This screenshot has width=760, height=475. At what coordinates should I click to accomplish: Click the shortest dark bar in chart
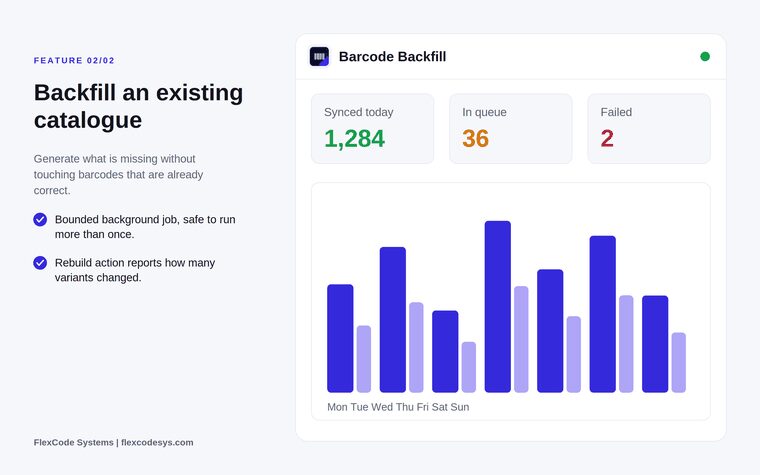(x=445, y=351)
